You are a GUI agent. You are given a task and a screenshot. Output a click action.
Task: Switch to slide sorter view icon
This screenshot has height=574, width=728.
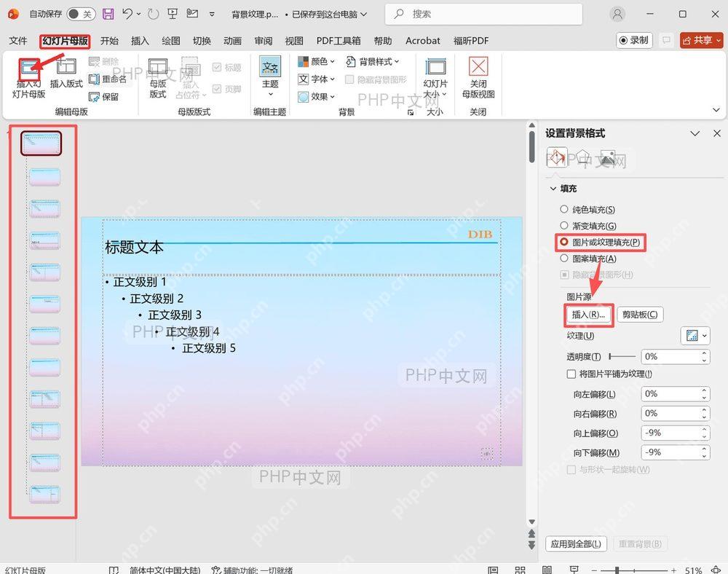(520, 570)
